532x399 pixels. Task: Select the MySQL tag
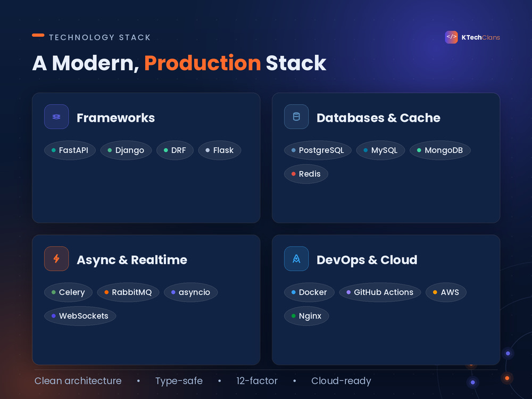(x=380, y=151)
